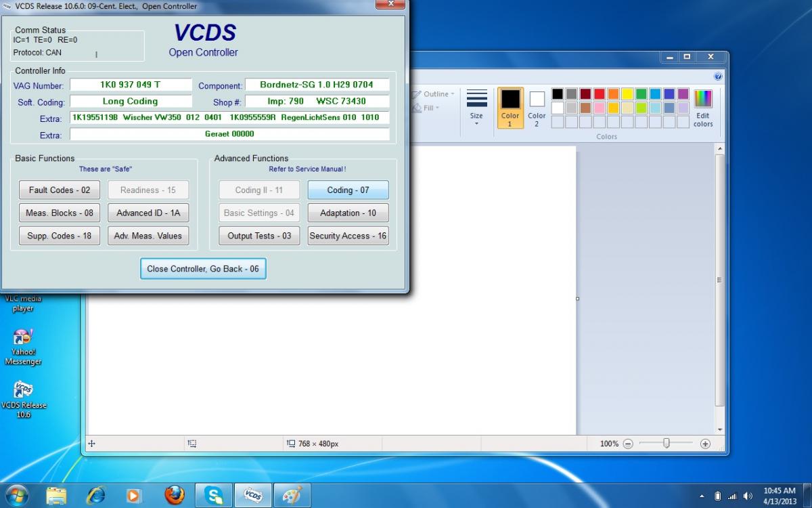This screenshot has width=812, height=508.
Task: Open Advanced ID - 1A
Action: coord(148,213)
